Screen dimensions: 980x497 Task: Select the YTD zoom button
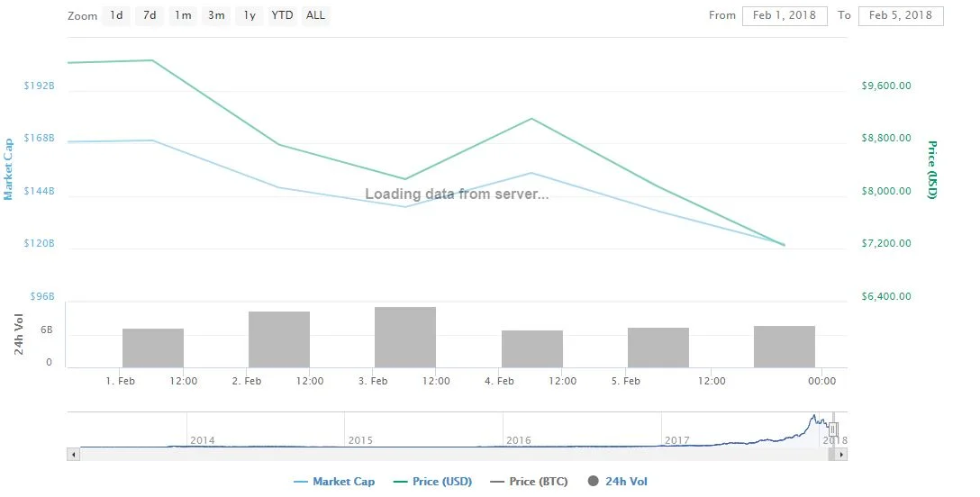(x=282, y=15)
